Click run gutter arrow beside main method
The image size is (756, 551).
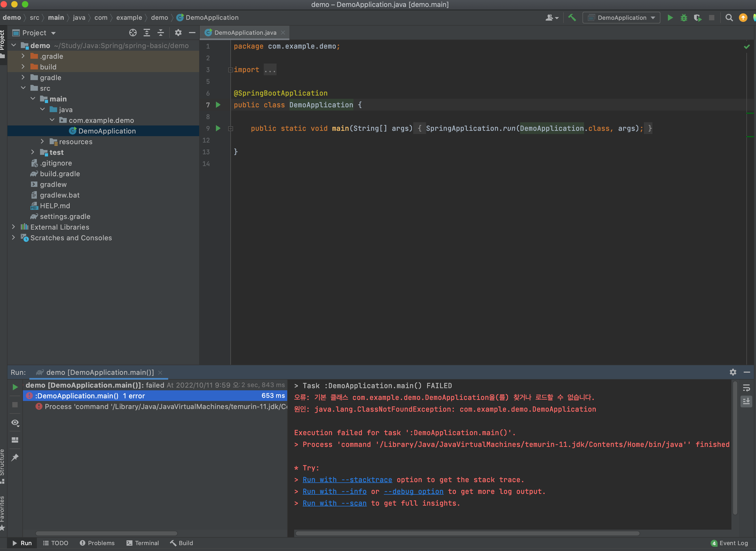click(x=218, y=128)
